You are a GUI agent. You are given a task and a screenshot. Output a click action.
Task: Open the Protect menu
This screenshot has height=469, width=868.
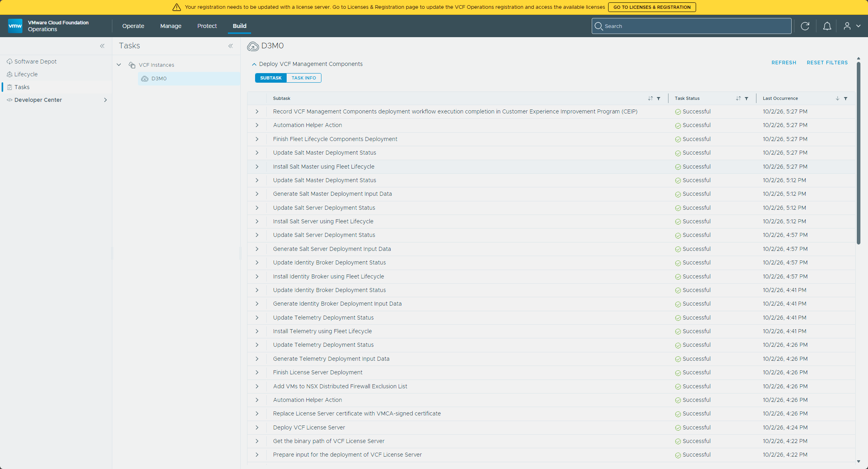[207, 26]
